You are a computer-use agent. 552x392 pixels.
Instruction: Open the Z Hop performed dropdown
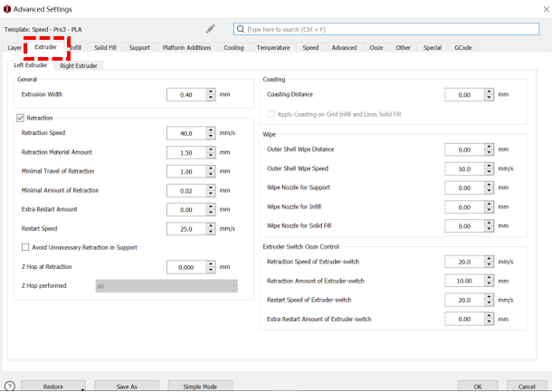tap(167, 286)
